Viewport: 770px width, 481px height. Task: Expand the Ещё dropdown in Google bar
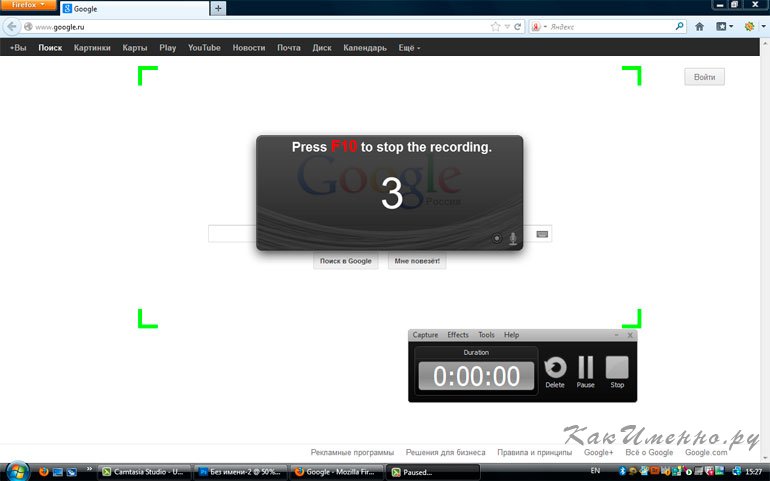pyautogui.click(x=409, y=48)
